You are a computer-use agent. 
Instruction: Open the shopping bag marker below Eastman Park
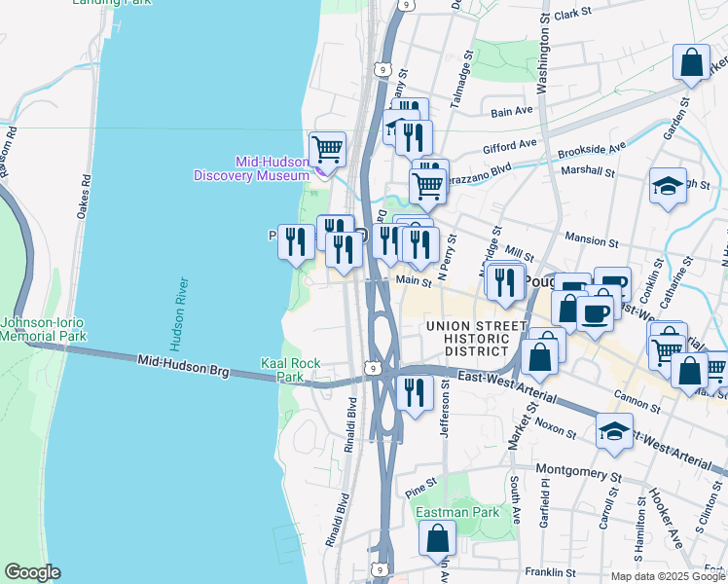pyautogui.click(x=437, y=539)
